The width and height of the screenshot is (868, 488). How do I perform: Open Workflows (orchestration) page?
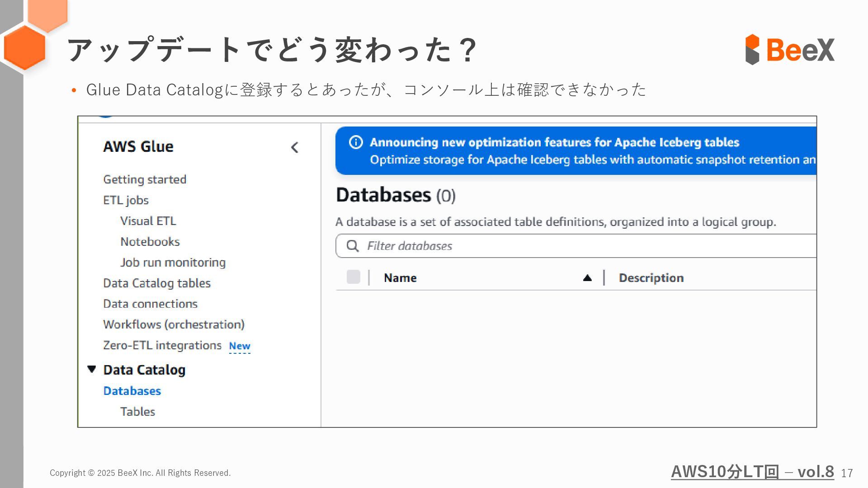[x=174, y=324]
